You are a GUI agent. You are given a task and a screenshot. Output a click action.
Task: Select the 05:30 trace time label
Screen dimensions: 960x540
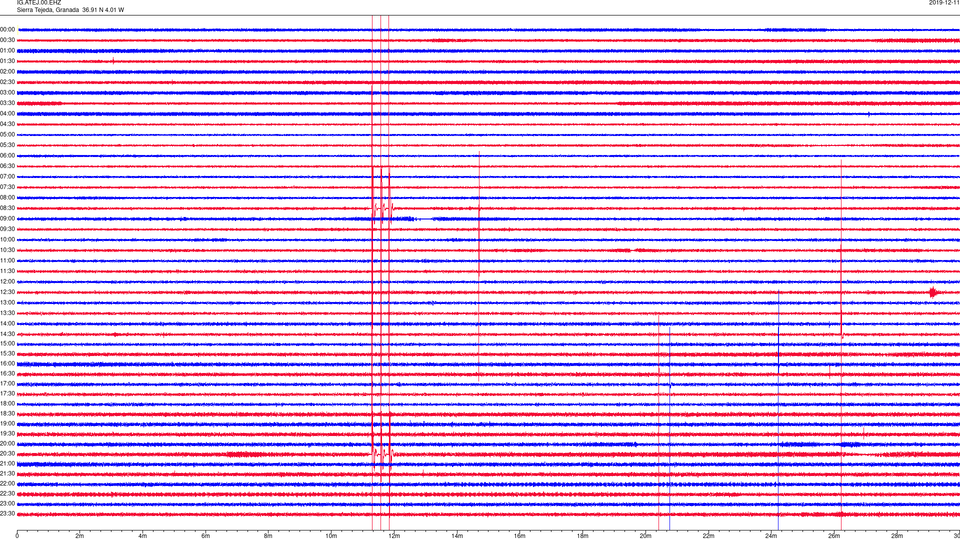[x=7, y=145]
